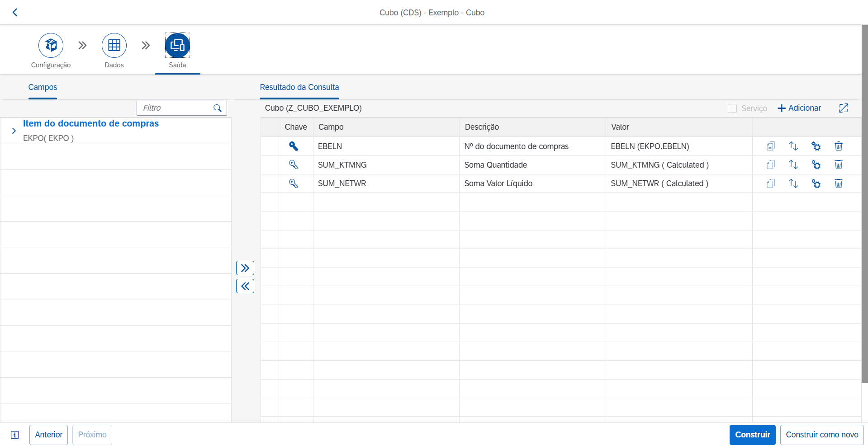The image size is (868, 446).
Task: Toggle the Serviço checkbox
Action: click(x=732, y=108)
